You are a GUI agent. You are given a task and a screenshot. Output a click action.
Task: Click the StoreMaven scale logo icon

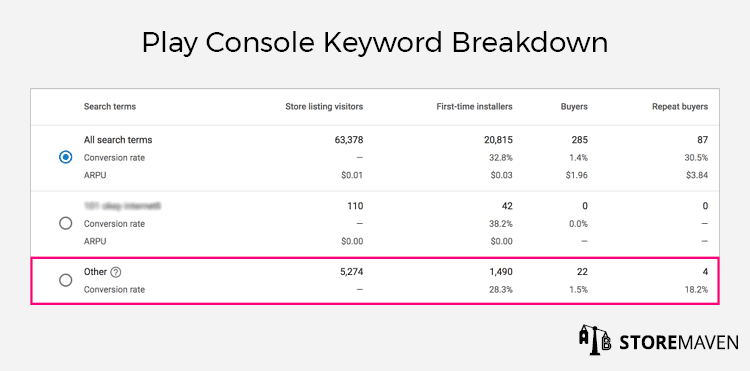[x=596, y=340]
